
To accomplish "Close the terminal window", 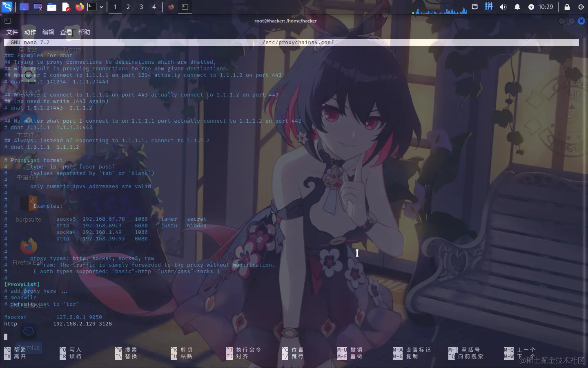I will [581, 21].
